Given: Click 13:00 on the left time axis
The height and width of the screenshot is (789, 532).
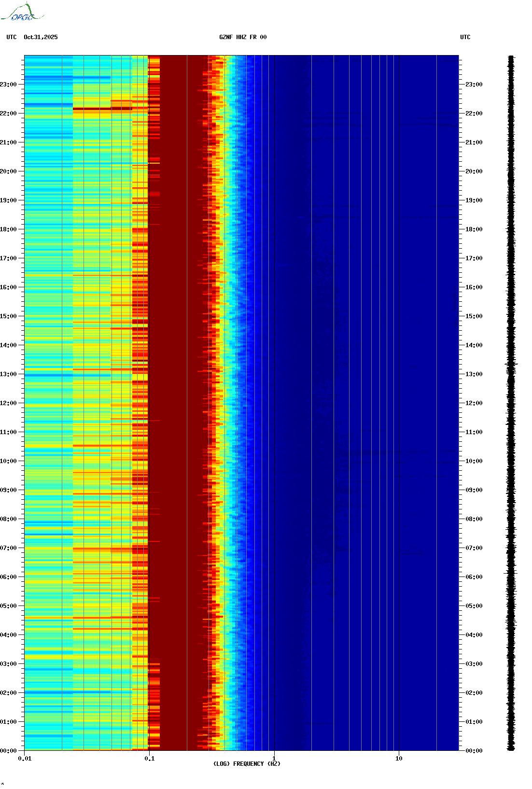Looking at the screenshot, I should point(8,374).
